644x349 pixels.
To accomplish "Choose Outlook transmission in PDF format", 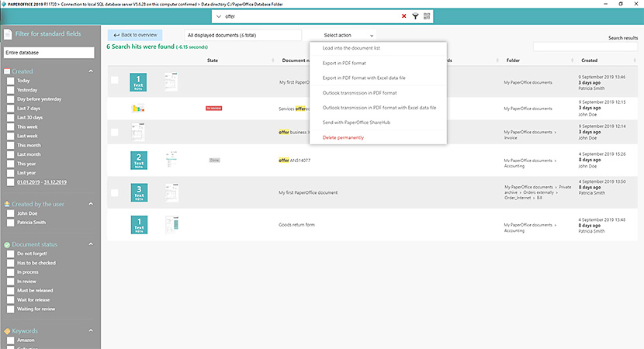I will 359,93.
